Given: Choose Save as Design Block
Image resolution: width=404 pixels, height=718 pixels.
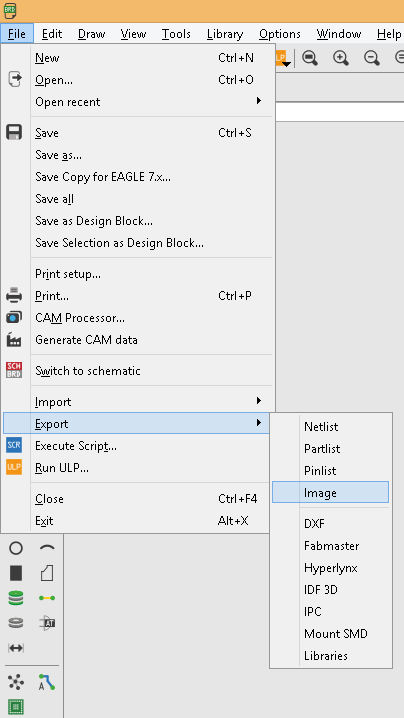Looking at the screenshot, I should pyautogui.click(x=94, y=221).
